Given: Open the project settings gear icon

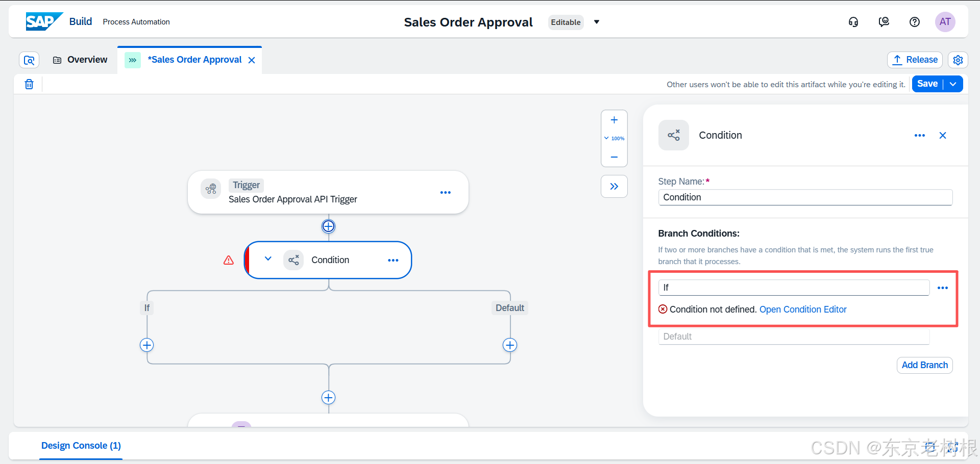Looking at the screenshot, I should point(958,60).
